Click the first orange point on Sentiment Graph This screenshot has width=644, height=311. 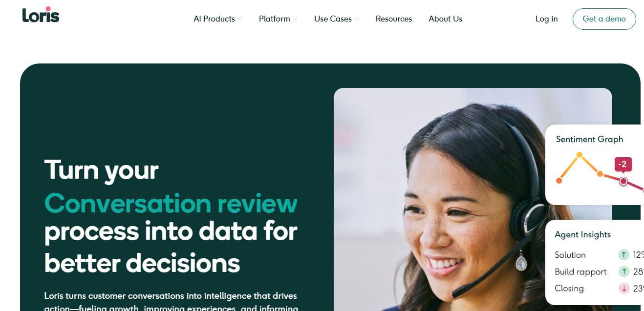(x=559, y=181)
